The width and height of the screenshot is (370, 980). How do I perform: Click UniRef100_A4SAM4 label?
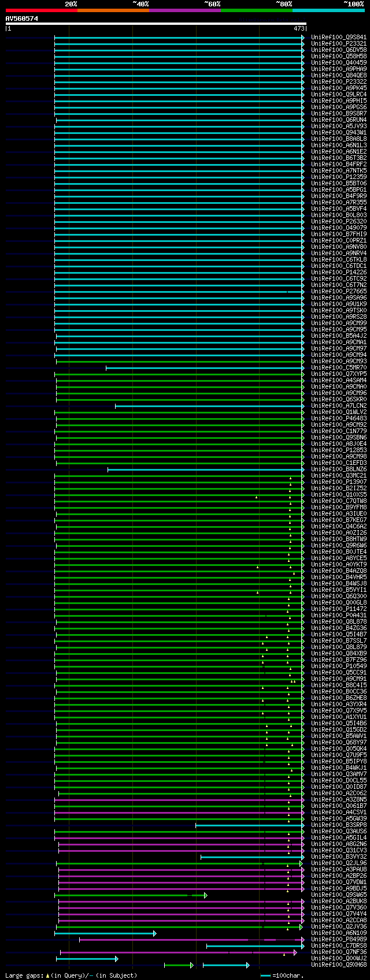[339, 380]
